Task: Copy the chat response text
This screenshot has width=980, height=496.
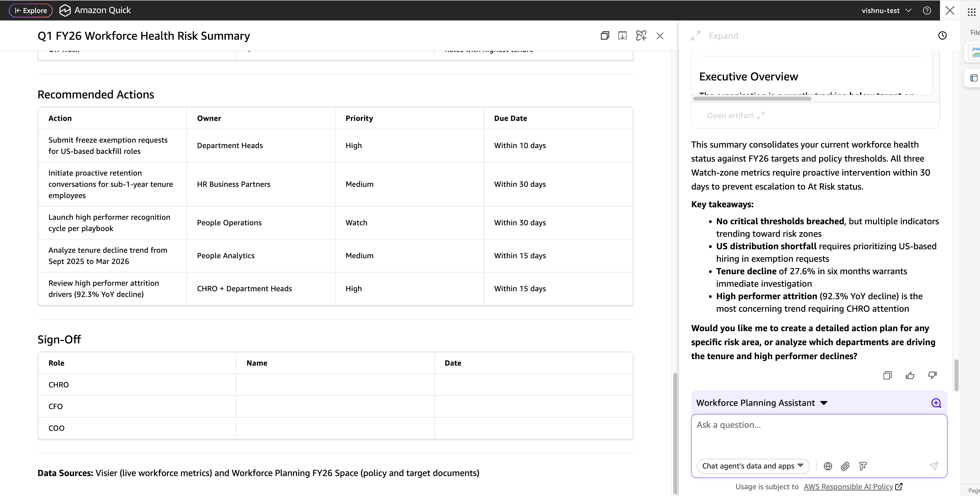Action: point(887,376)
